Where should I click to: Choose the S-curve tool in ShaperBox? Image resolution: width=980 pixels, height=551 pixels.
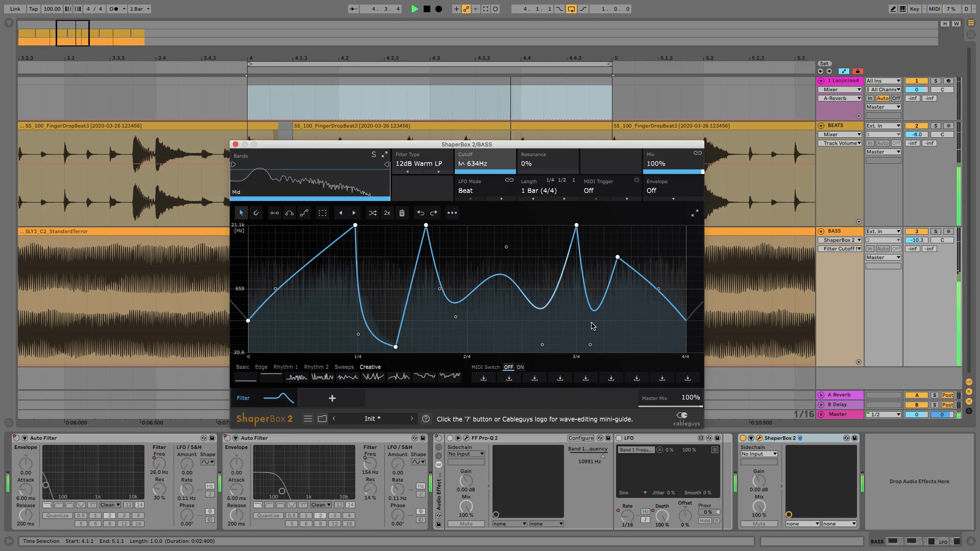304,213
